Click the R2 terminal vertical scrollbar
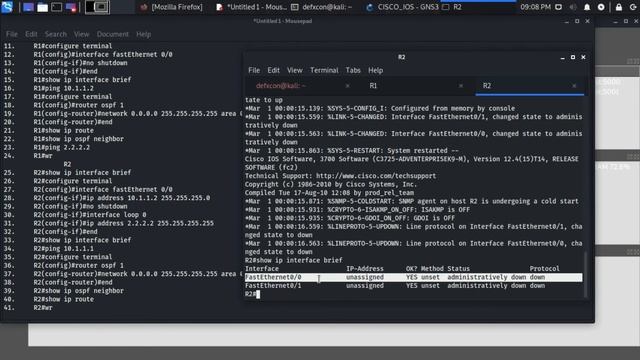This screenshot has height=360, width=640. 586,275
